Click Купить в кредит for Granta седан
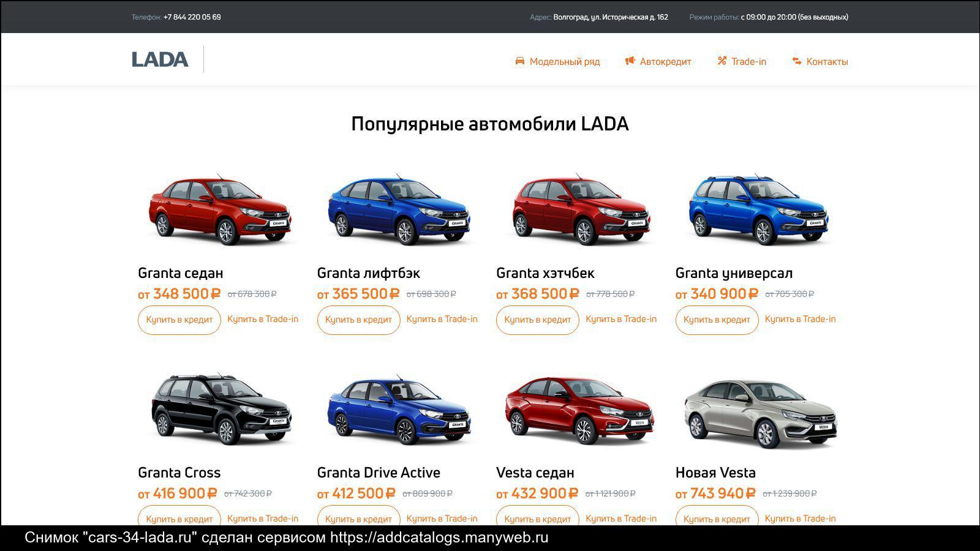The image size is (980, 551). pos(179,320)
